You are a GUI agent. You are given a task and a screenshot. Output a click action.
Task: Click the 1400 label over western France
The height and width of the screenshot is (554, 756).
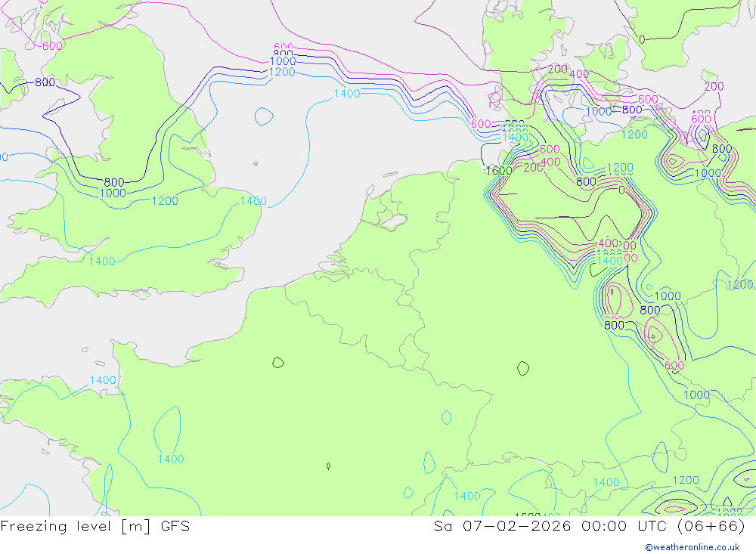pyautogui.click(x=171, y=460)
